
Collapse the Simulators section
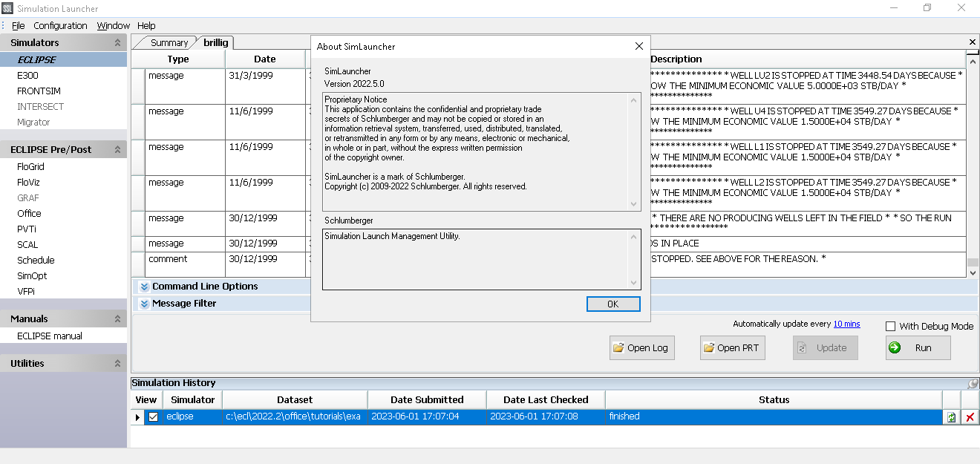[117, 43]
